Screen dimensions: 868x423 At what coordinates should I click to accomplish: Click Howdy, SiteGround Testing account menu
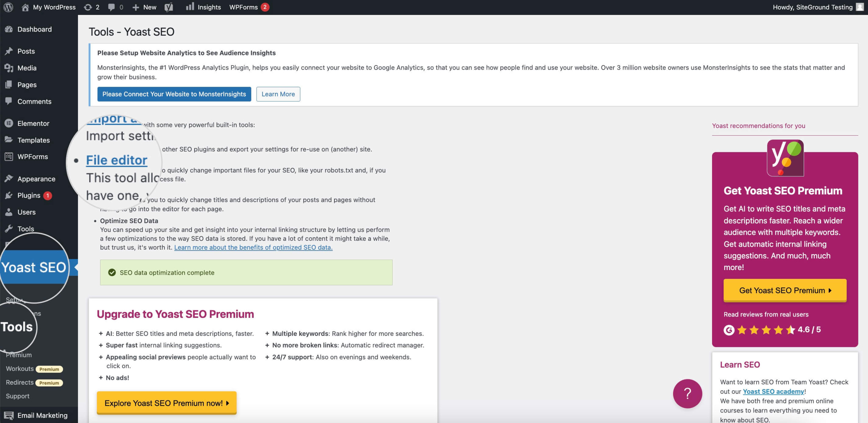[x=818, y=7]
